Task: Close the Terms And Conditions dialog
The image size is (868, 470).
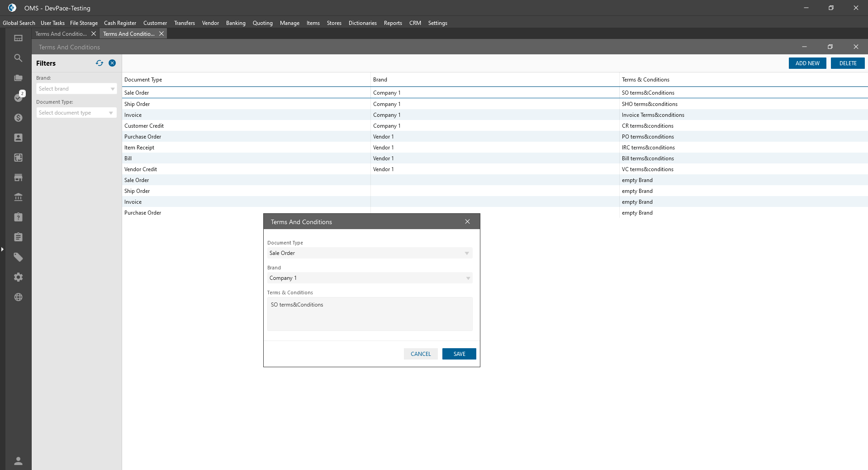Action: (467, 221)
